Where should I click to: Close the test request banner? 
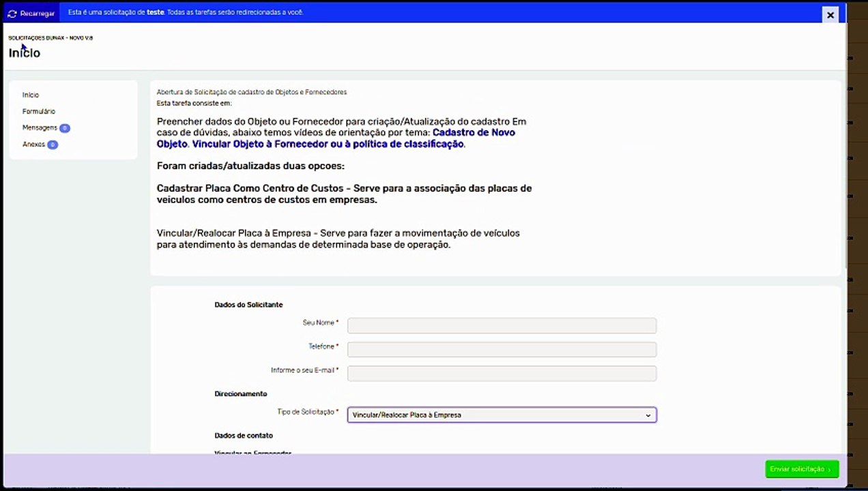(830, 14)
